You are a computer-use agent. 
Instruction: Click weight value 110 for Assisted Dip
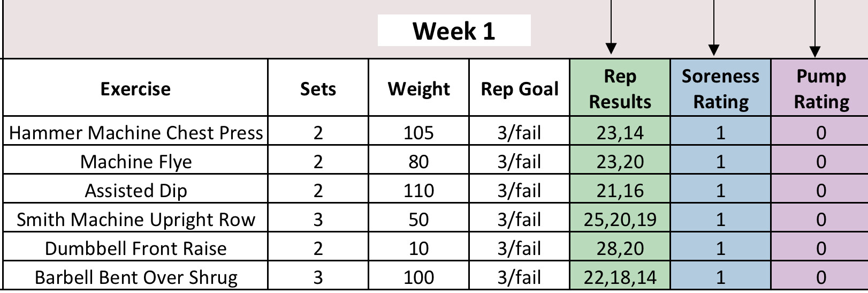(418, 191)
